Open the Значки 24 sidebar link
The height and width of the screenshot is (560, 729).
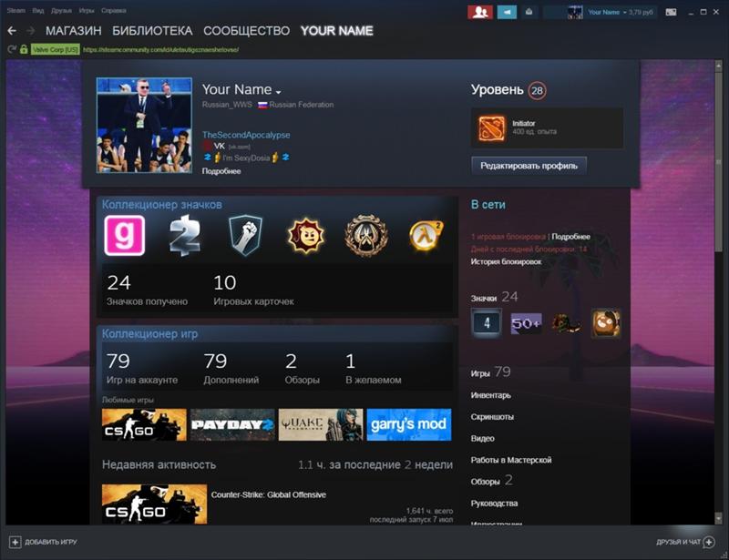click(494, 298)
